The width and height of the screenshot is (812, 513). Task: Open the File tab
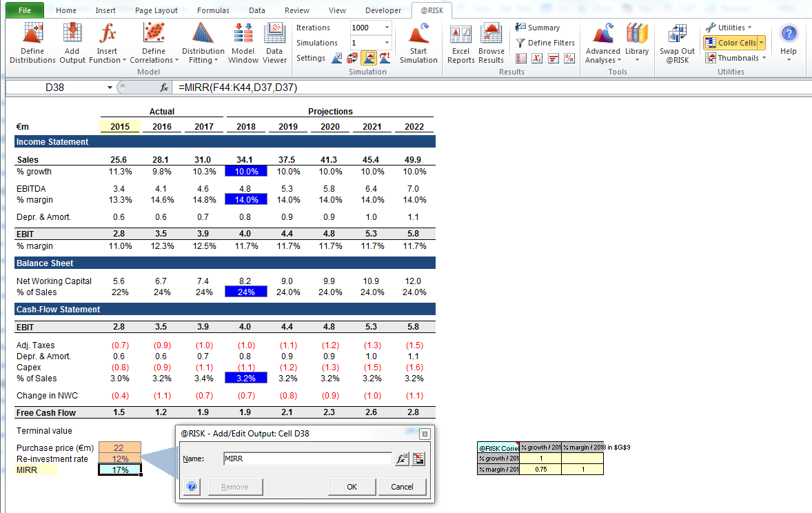[25, 10]
